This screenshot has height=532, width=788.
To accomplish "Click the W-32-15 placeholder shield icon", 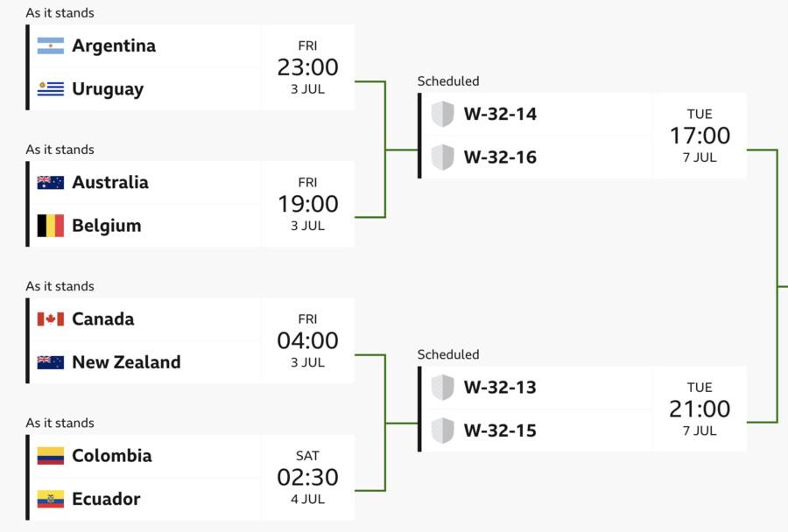I will click(x=443, y=430).
